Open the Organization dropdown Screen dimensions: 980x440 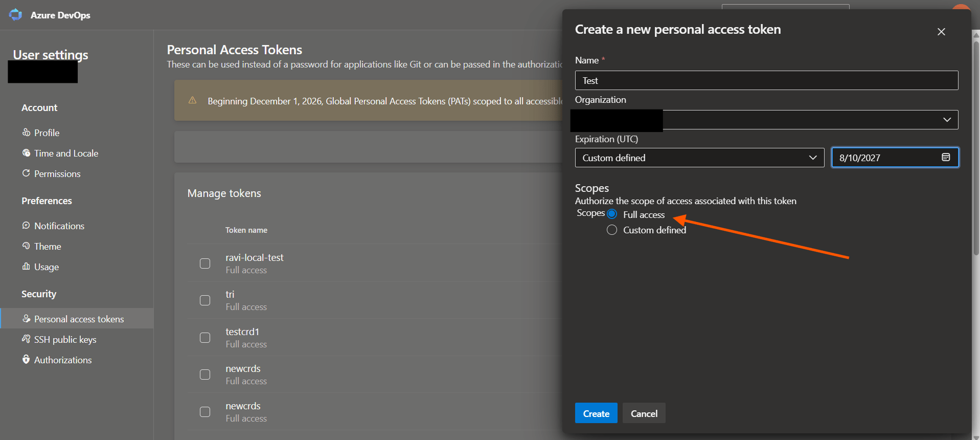pyautogui.click(x=766, y=120)
